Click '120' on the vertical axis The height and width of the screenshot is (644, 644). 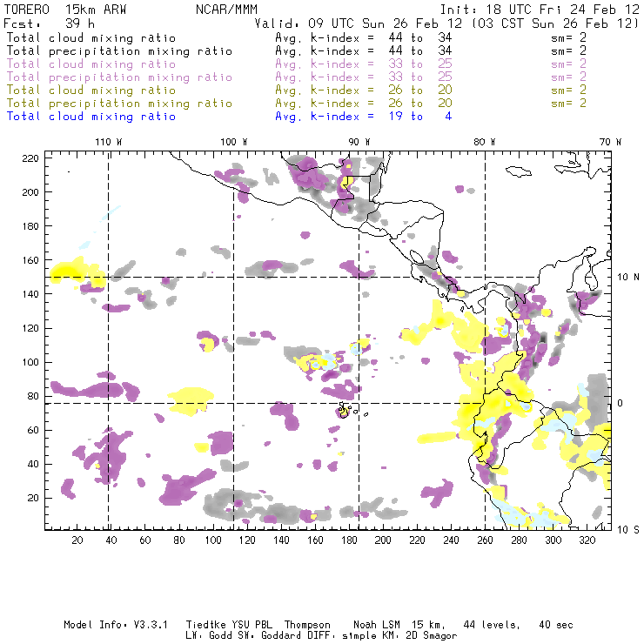pyautogui.click(x=30, y=328)
